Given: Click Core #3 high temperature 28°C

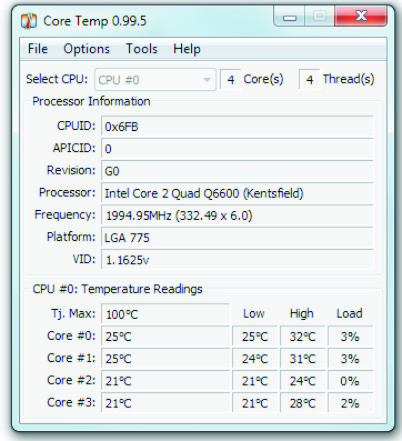Looking at the screenshot, I should (x=302, y=403).
